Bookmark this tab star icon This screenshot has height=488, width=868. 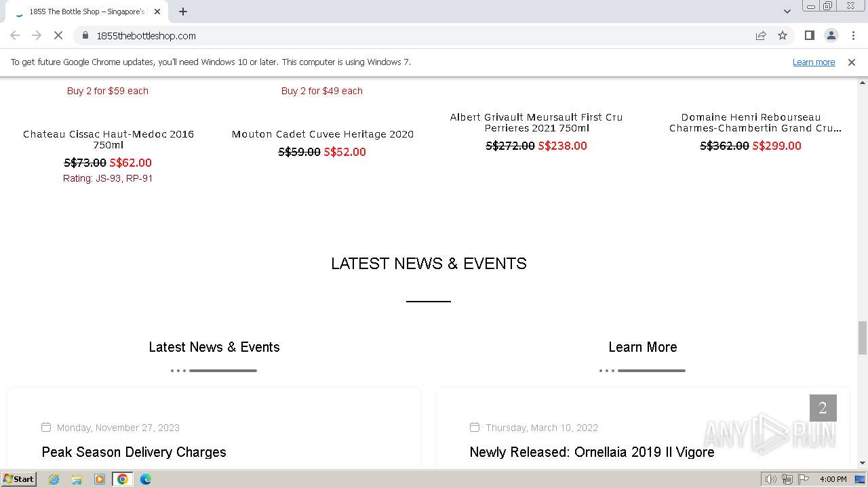(x=783, y=35)
